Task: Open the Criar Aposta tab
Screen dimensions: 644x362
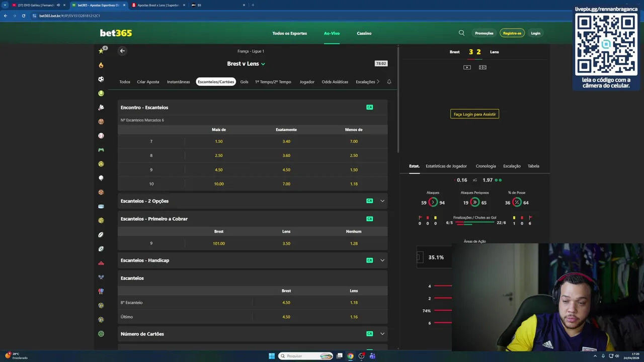Action: [x=148, y=82]
